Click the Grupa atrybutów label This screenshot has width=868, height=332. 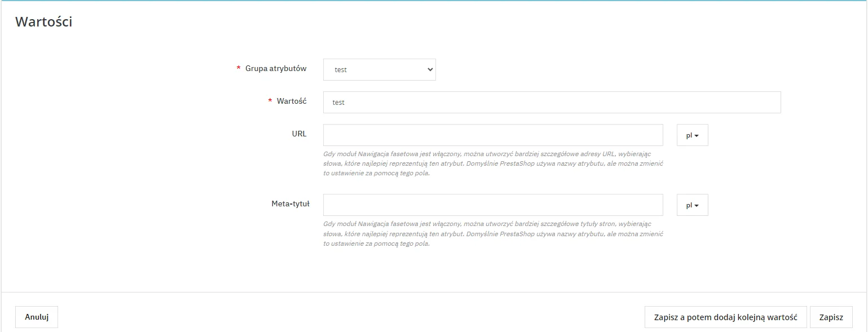pos(276,69)
